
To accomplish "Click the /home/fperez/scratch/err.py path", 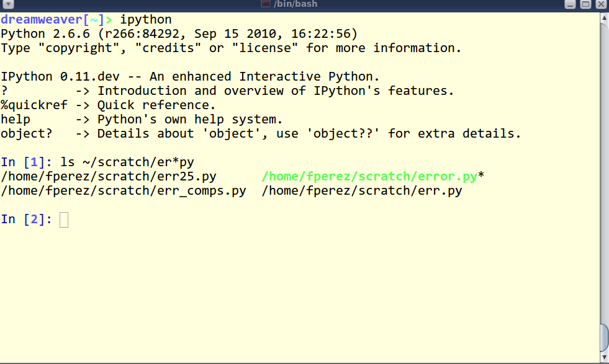I will pyautogui.click(x=362, y=191).
